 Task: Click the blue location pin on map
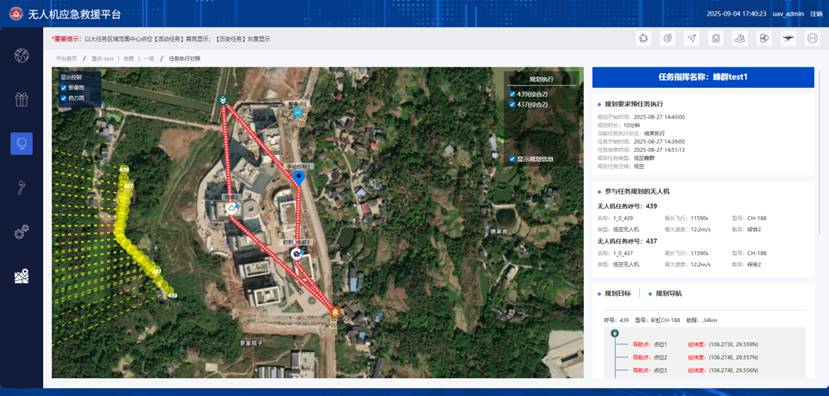[299, 178]
